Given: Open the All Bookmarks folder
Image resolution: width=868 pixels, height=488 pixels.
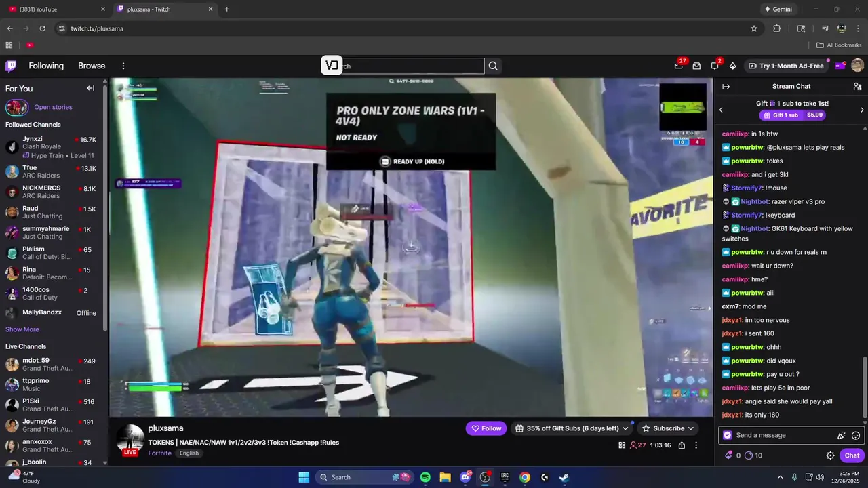Looking at the screenshot, I should [839, 45].
